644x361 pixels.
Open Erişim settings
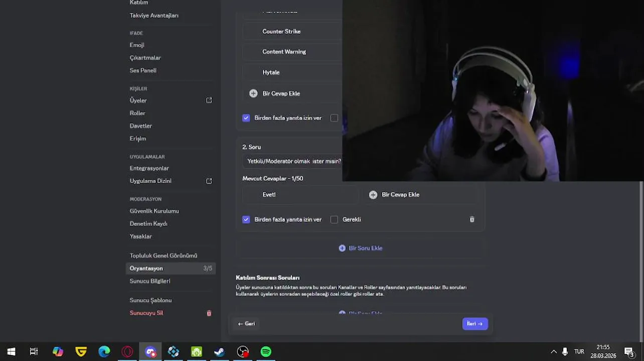(x=138, y=139)
